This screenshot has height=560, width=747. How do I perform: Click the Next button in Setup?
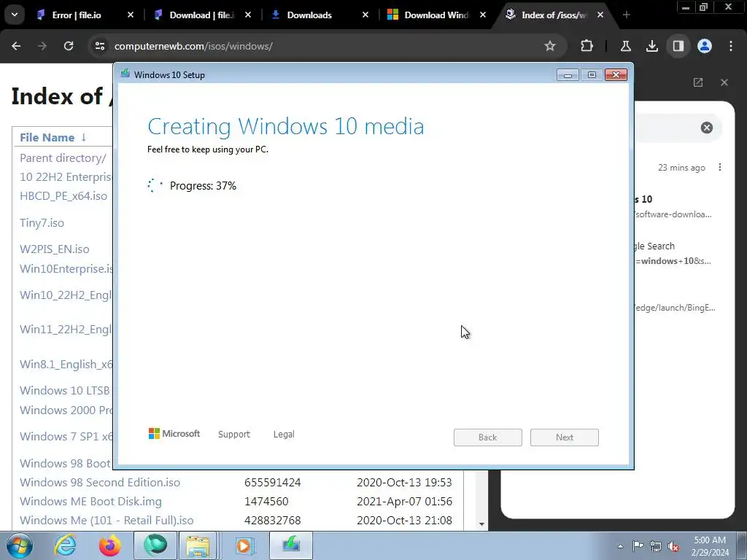pos(565,437)
